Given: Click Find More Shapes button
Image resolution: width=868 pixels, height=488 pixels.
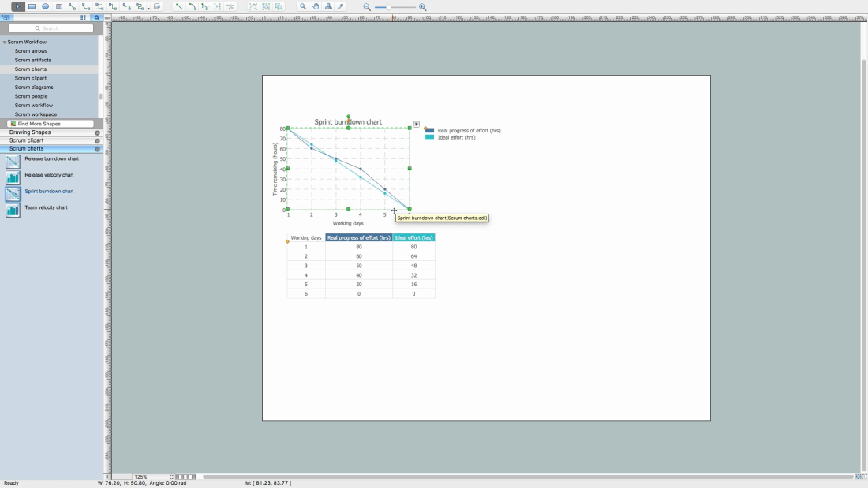Looking at the screenshot, I should 45,124.
